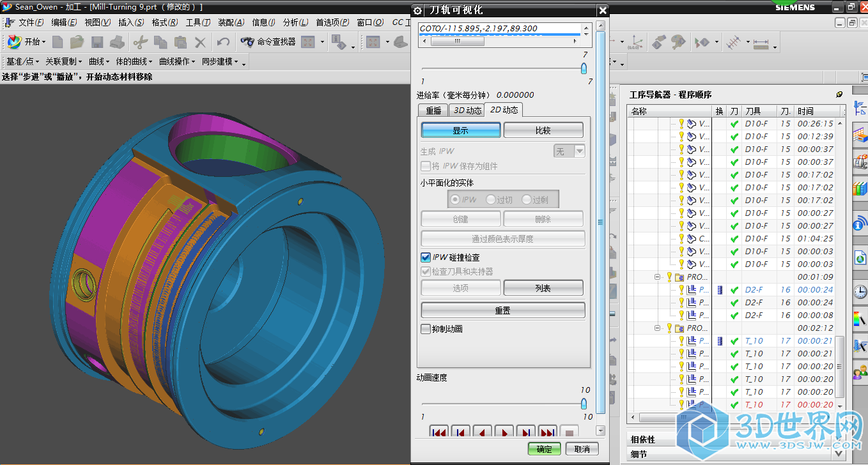Click the GOTO list horizontal scrollbar
The height and width of the screenshot is (465, 868).
[x=500, y=41]
